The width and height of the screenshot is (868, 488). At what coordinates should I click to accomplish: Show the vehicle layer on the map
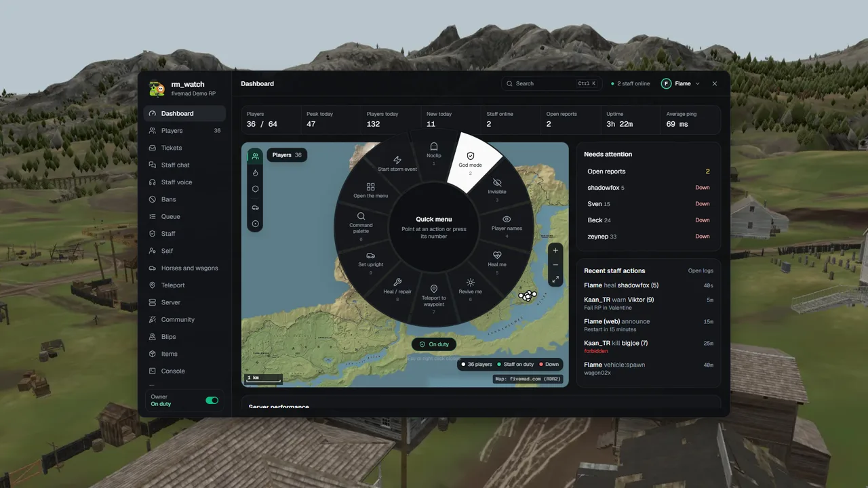tap(255, 207)
